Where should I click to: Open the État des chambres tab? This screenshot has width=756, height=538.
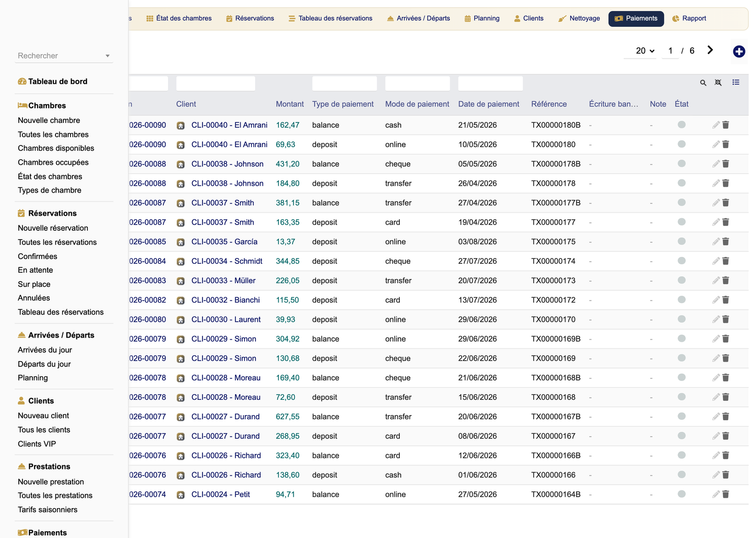coord(178,18)
